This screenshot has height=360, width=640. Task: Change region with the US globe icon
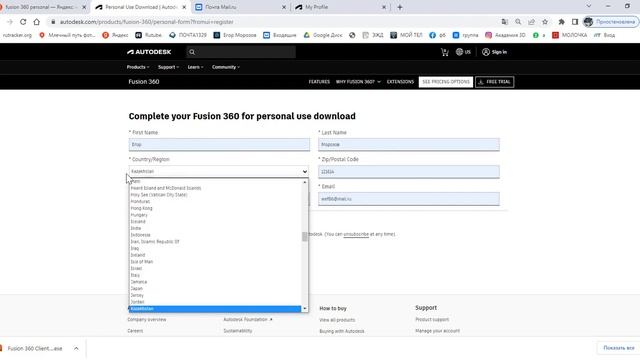pos(463,52)
